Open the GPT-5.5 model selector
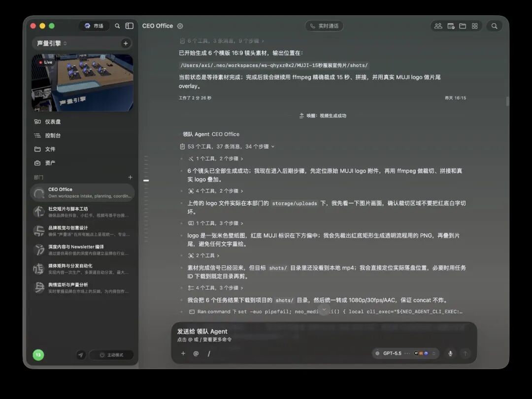The width and height of the screenshot is (532, 399). tap(405, 354)
